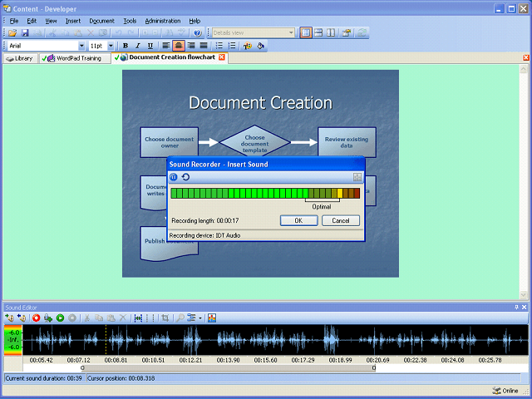Click the save disk icon in toolbar
This screenshot has width=532, height=399.
tap(25, 32)
